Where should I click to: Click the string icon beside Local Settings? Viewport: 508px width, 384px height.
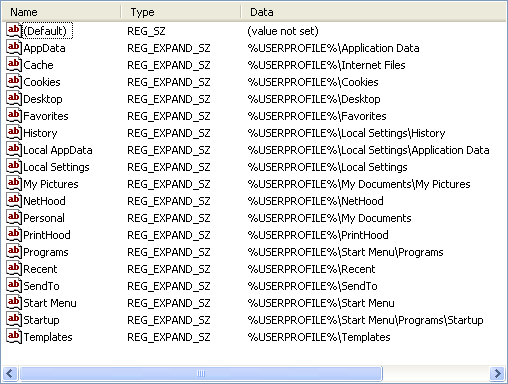click(x=14, y=166)
